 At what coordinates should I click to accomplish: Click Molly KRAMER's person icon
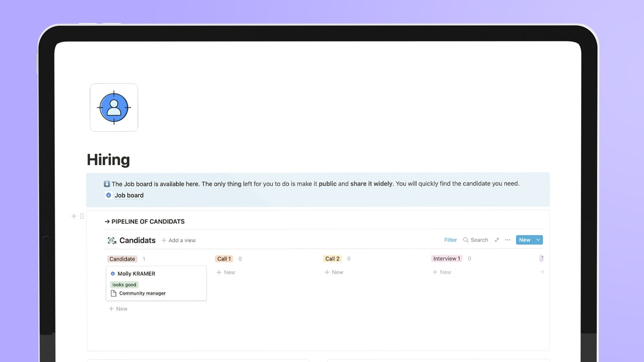(113, 274)
